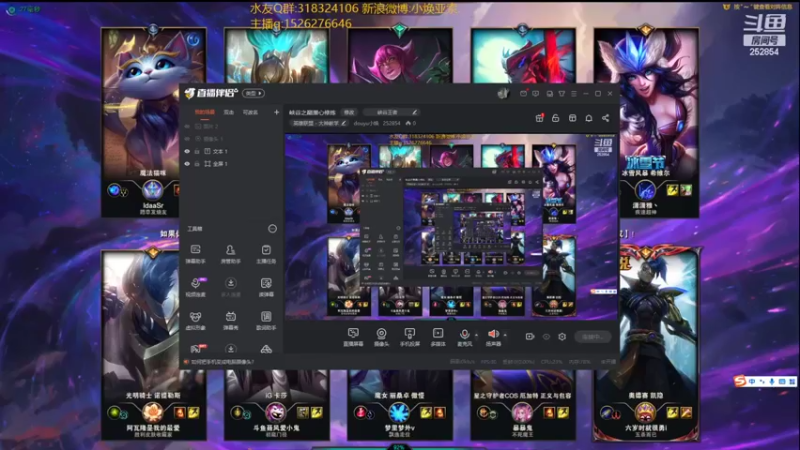Expand microphone options arrow

pyautogui.click(x=477, y=335)
